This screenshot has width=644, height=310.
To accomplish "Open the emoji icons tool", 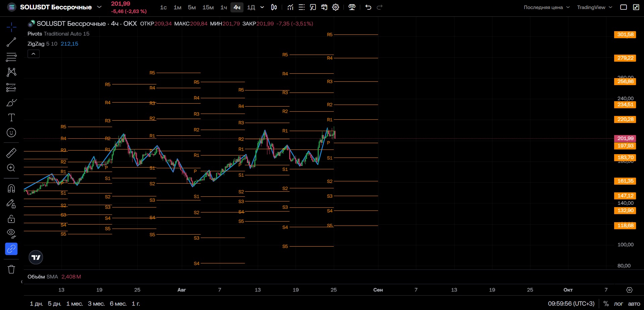I will [11, 133].
